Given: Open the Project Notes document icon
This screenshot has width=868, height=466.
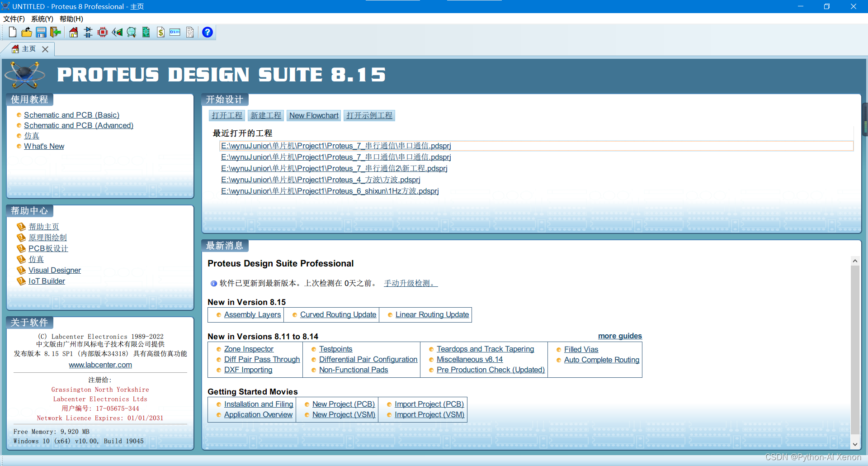Looking at the screenshot, I should [190, 32].
